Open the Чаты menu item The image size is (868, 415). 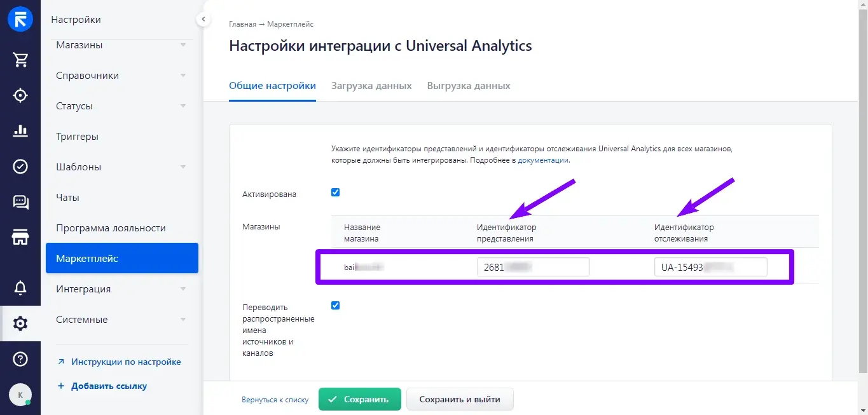[x=122, y=198]
